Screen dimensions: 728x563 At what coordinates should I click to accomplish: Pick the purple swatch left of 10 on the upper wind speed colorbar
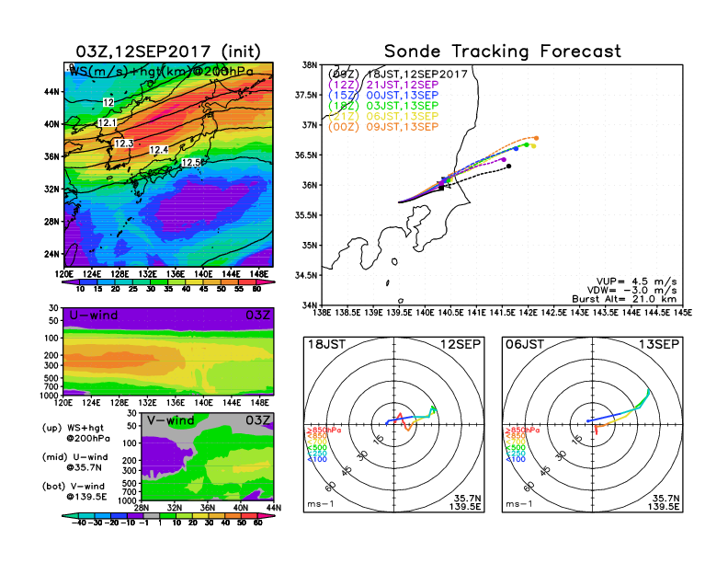tap(70, 281)
